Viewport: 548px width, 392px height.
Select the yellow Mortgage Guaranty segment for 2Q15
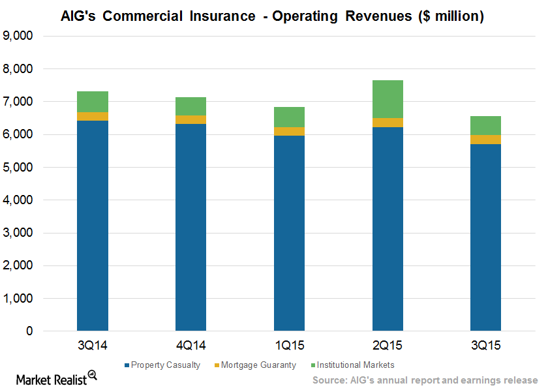click(x=388, y=123)
